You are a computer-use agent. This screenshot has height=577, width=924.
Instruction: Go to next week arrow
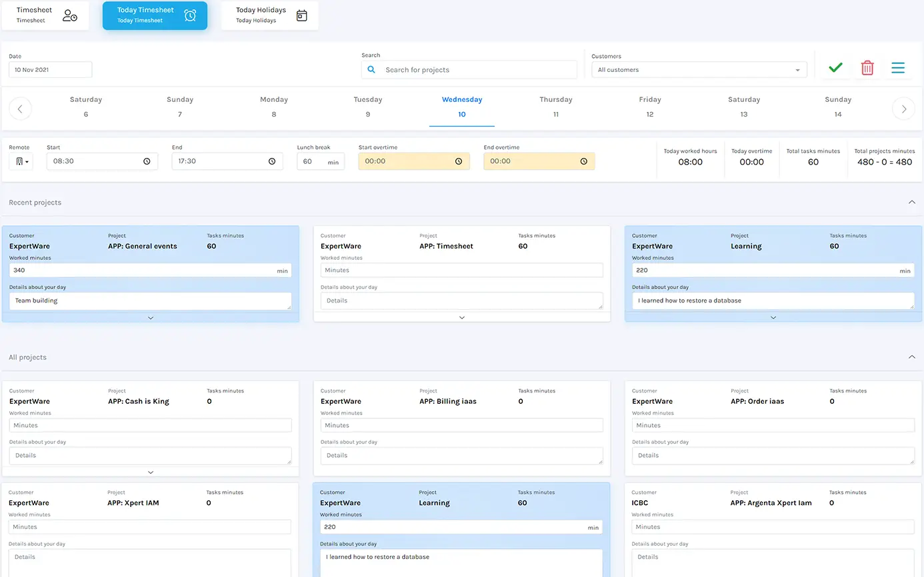point(903,109)
